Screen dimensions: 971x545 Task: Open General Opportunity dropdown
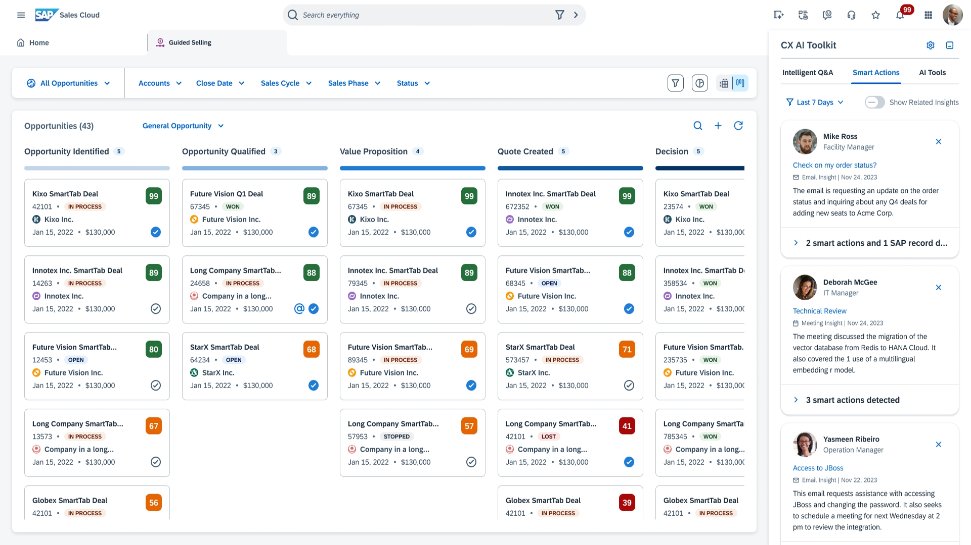point(183,126)
